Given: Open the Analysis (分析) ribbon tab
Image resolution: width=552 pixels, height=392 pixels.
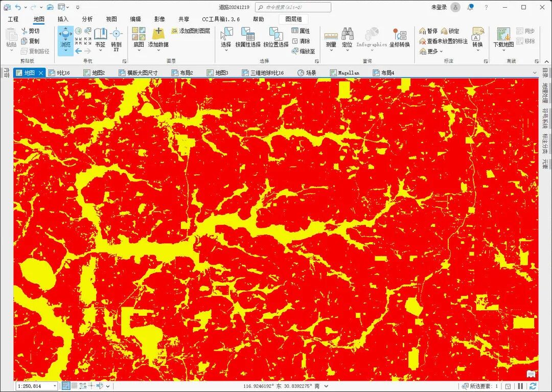Looking at the screenshot, I should coord(87,19).
